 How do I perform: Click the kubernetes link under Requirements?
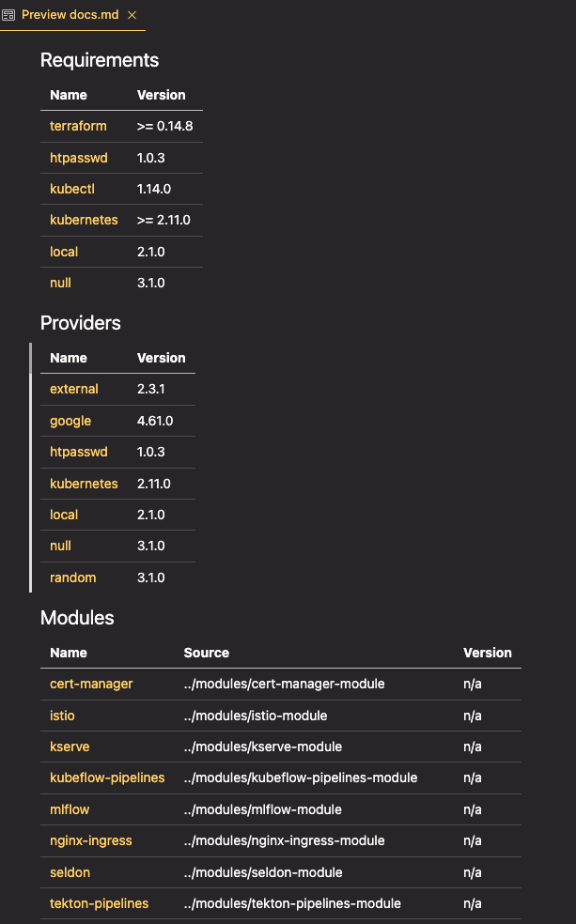coord(84,220)
